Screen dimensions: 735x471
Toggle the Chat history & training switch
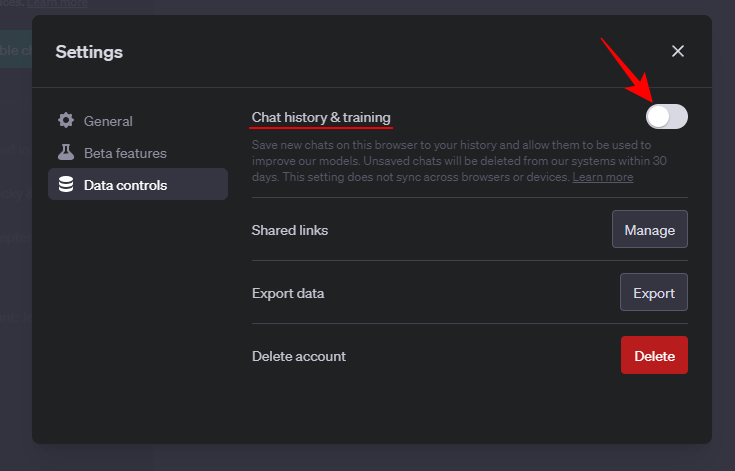click(666, 117)
